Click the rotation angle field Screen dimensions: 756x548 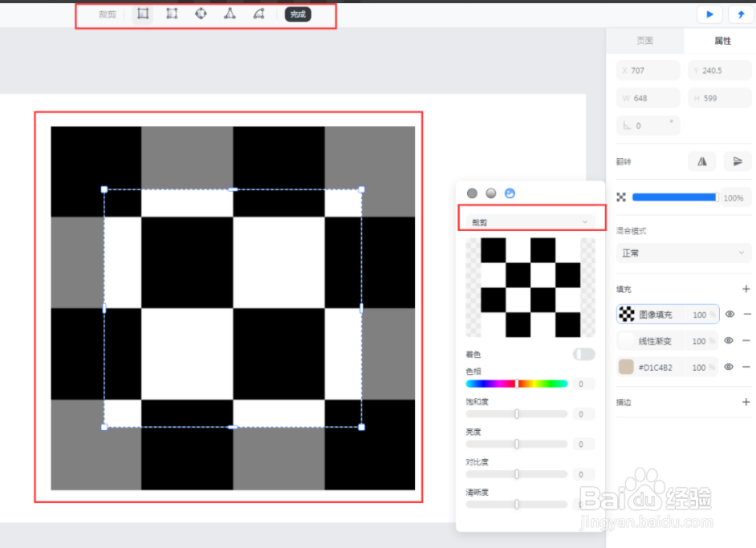(x=648, y=126)
